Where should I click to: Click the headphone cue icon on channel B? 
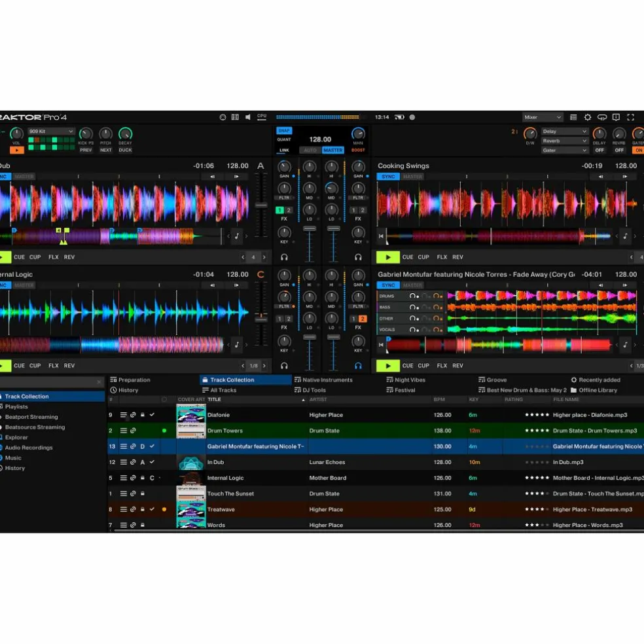358,257
